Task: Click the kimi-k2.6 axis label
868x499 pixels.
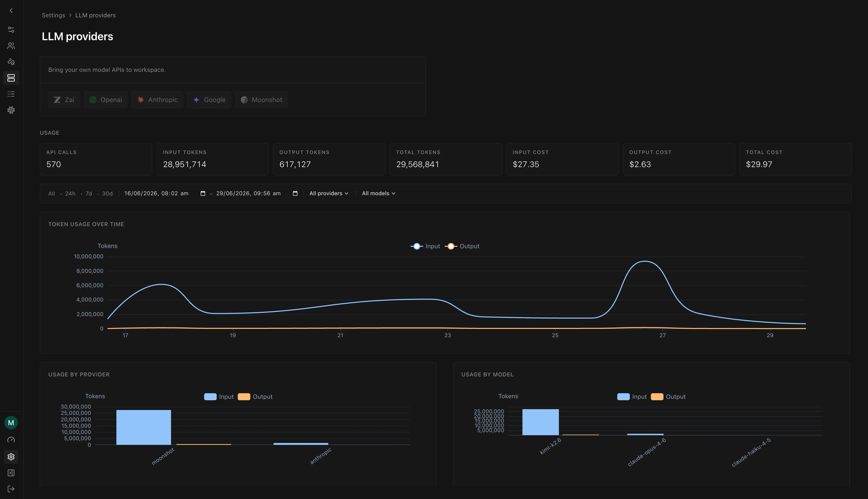Action: 550,446
